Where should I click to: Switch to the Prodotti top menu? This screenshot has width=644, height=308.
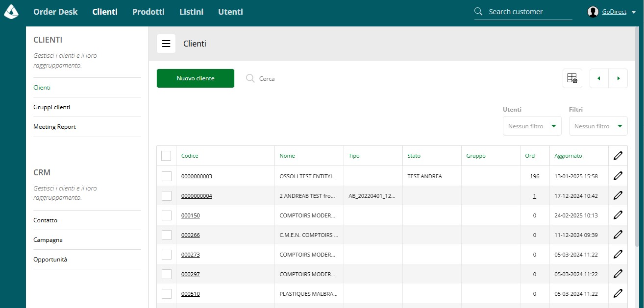coord(149,12)
